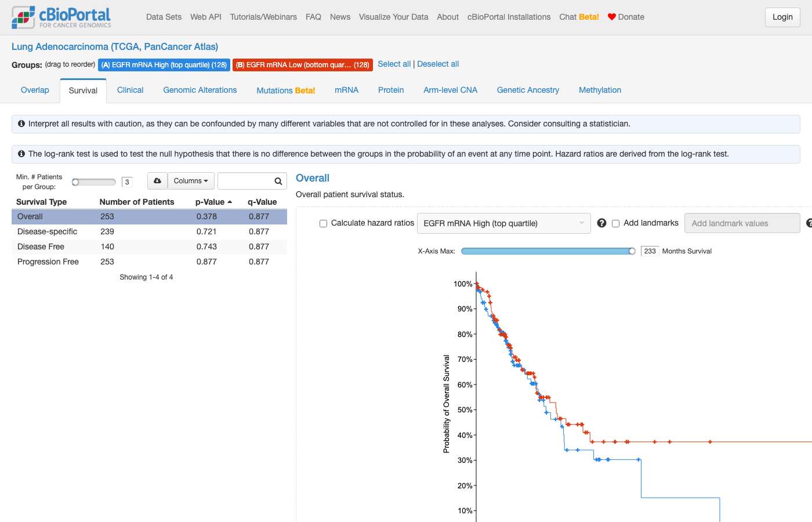Click the Login button

[782, 17]
